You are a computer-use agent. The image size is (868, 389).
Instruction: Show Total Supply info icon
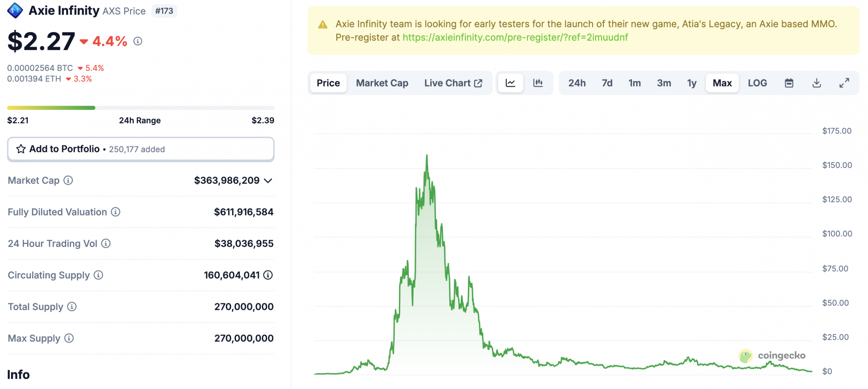(x=72, y=307)
